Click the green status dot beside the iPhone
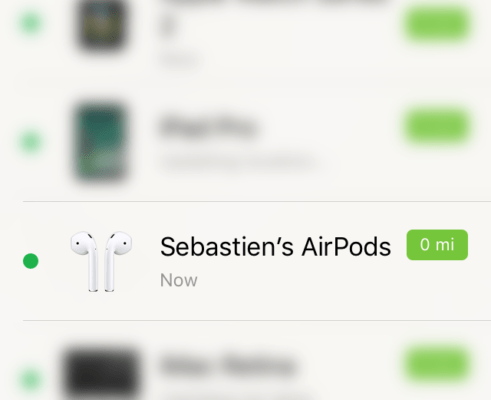 pyautogui.click(x=31, y=142)
